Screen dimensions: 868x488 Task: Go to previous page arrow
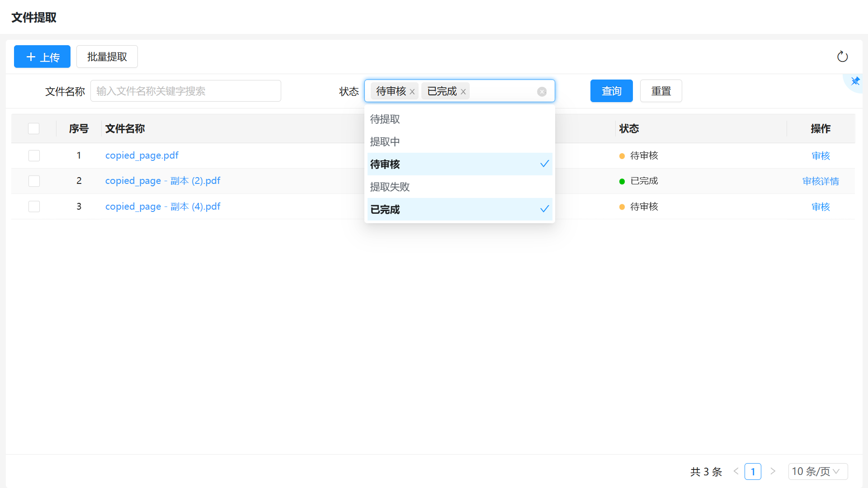[736, 471]
